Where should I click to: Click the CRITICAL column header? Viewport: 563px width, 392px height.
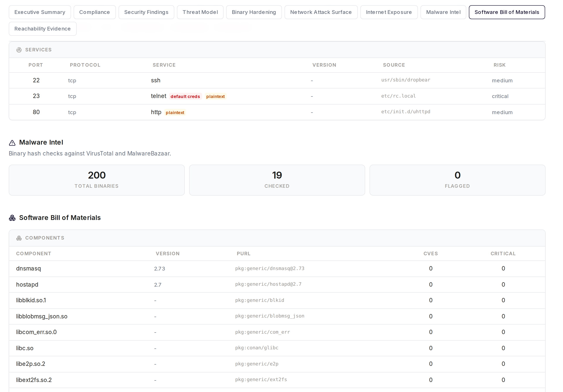click(503, 254)
